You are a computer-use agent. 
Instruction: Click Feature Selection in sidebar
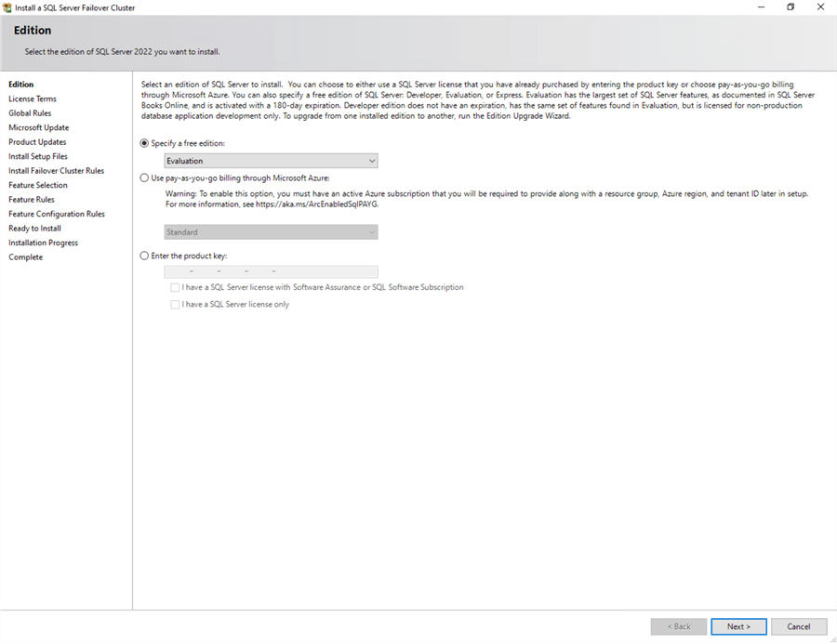[x=38, y=185]
